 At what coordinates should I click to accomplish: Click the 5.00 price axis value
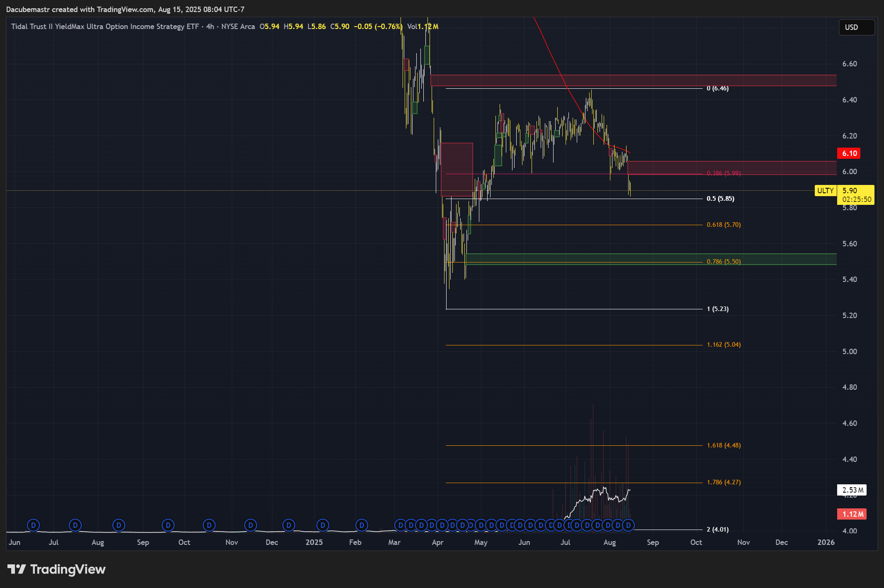tap(850, 352)
